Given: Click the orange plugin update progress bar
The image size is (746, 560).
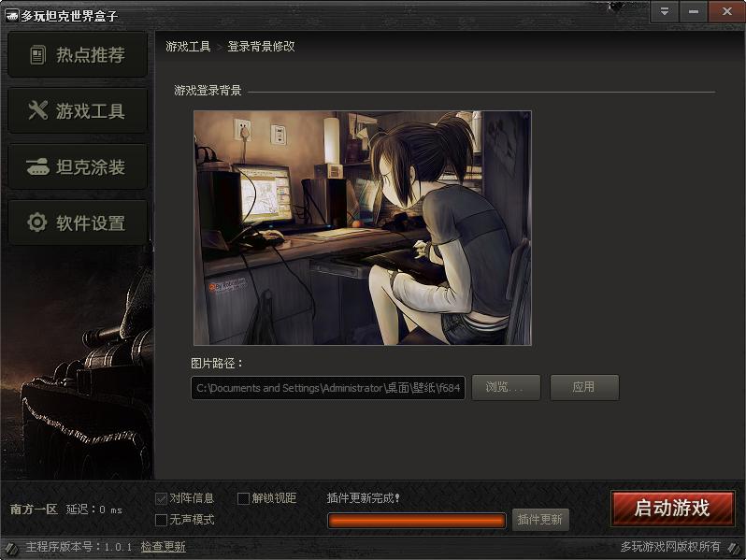Looking at the screenshot, I should (416, 521).
